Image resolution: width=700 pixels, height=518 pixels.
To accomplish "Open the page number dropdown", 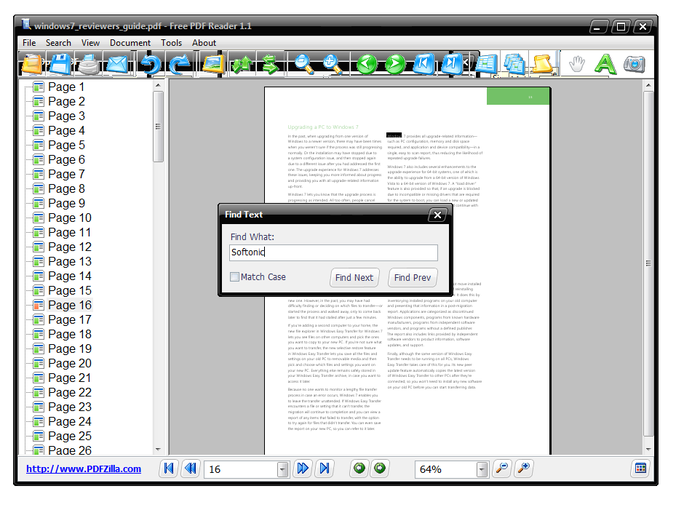I will pyautogui.click(x=282, y=469).
